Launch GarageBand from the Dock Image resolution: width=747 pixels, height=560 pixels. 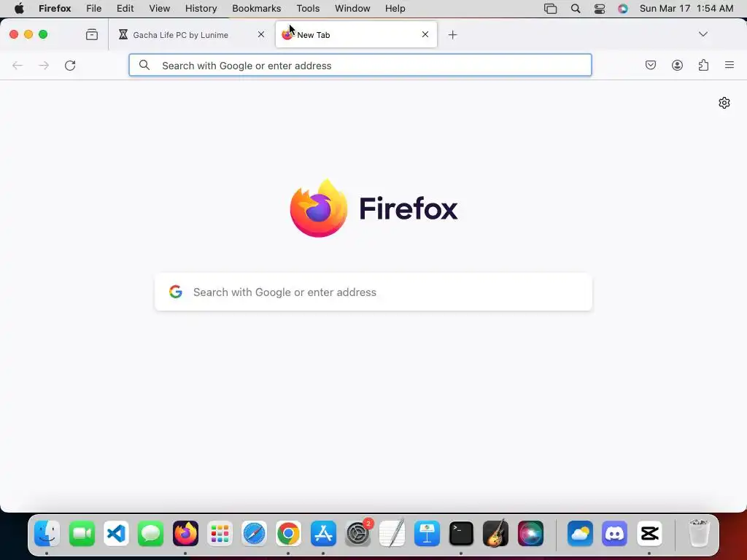click(495, 533)
